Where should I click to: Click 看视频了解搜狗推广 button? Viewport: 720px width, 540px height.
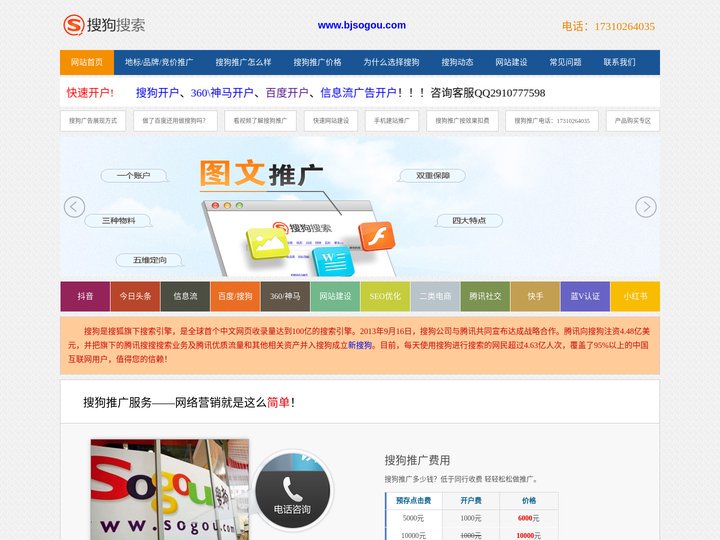(x=260, y=121)
